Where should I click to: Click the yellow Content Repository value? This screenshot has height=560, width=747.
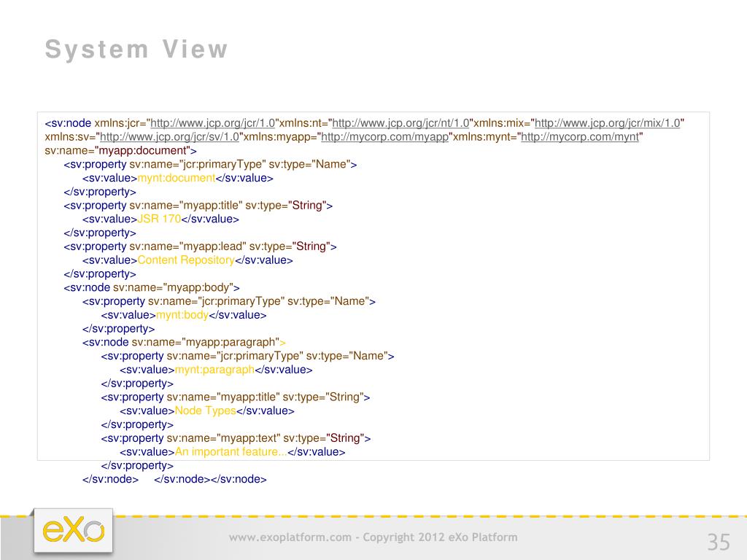pos(186,260)
